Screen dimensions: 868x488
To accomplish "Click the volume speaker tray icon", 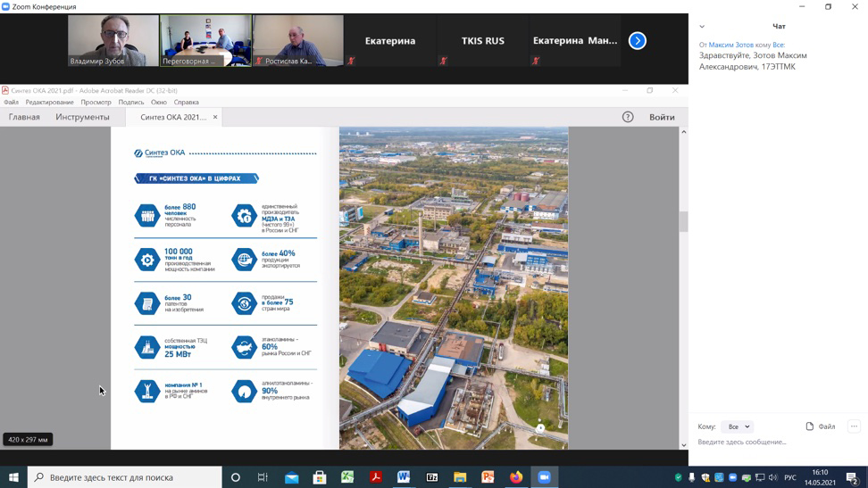I will tap(773, 477).
